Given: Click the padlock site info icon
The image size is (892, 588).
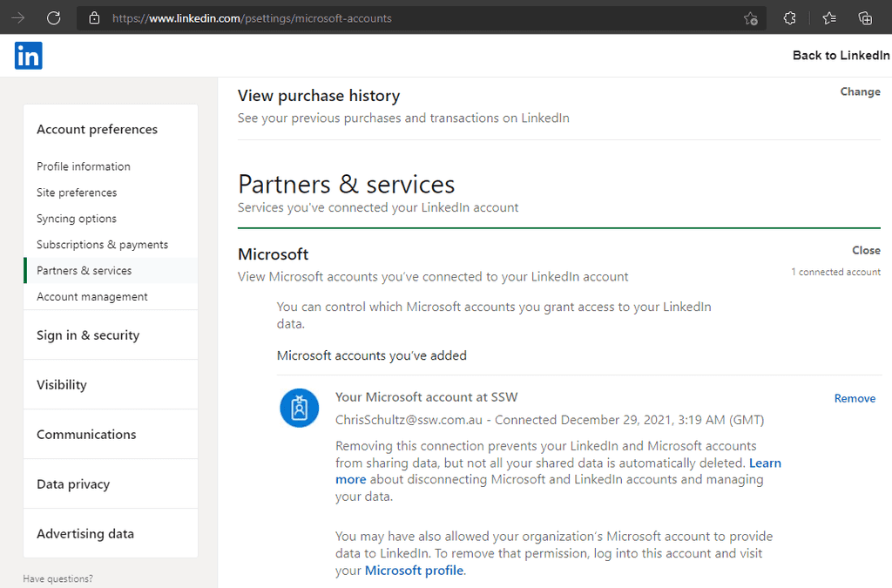Looking at the screenshot, I should click(94, 18).
